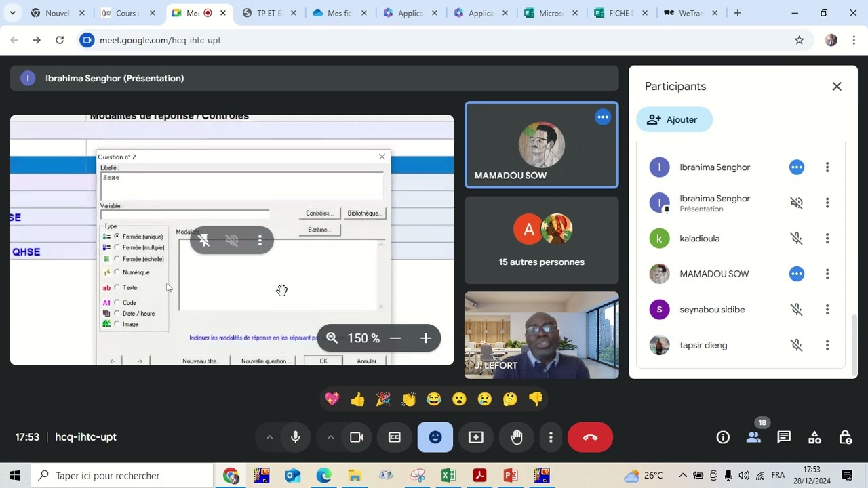This screenshot has width=868, height=488.
Task: Close the emoji reactions tray
Action: point(435,437)
